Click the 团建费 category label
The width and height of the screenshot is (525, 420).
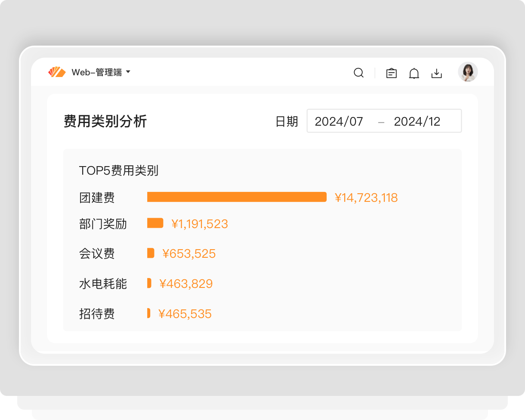[97, 198]
